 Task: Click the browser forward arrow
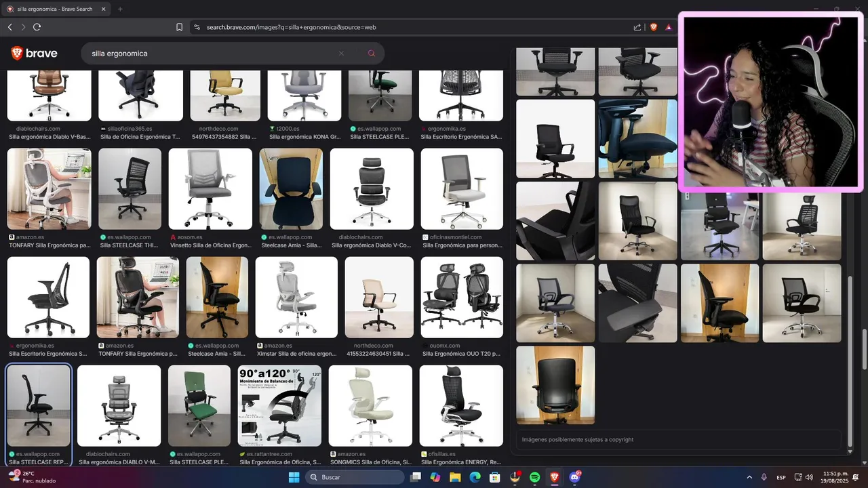(23, 27)
